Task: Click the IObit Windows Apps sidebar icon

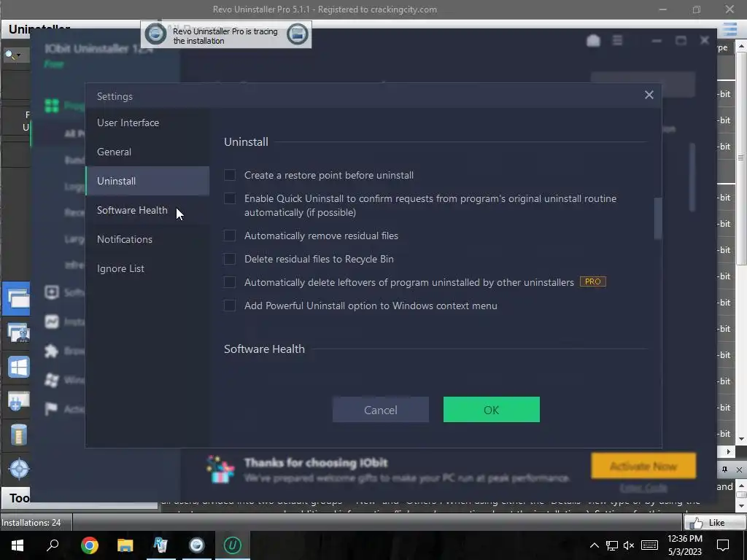Action: [52, 380]
